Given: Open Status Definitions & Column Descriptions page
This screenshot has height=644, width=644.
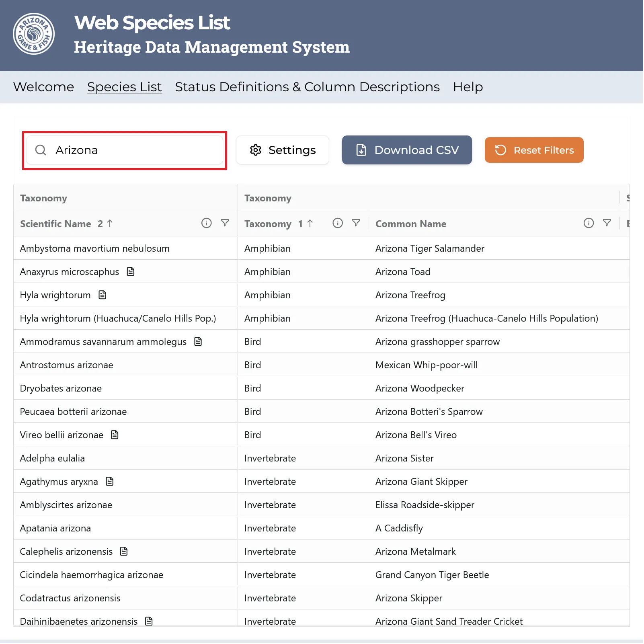Looking at the screenshot, I should (x=307, y=87).
